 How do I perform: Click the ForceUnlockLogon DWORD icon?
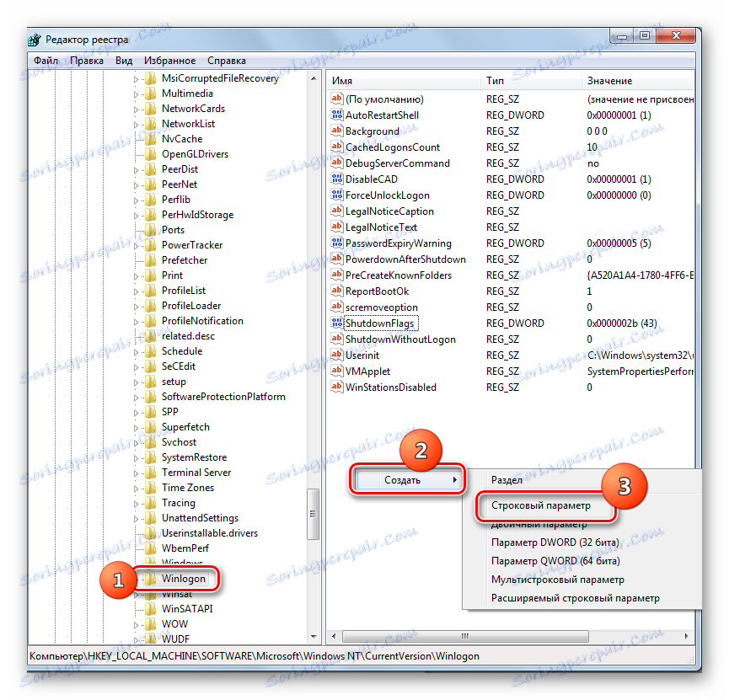tap(336, 195)
